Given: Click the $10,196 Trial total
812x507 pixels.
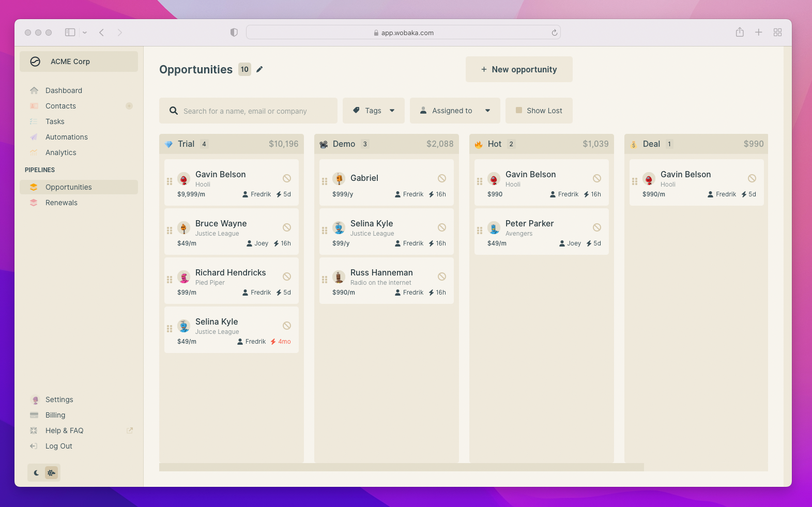Looking at the screenshot, I should (283, 144).
